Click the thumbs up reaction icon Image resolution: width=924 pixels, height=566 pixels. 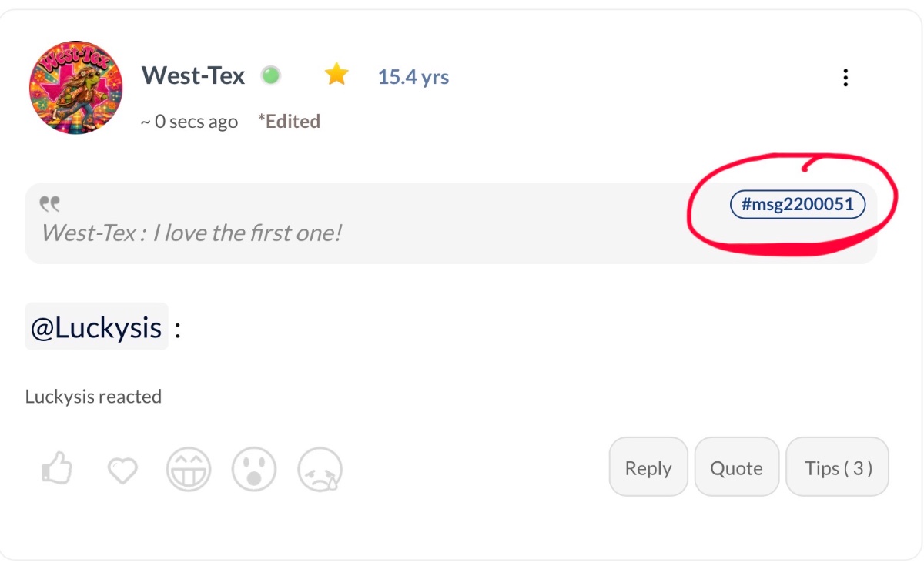[x=56, y=468]
